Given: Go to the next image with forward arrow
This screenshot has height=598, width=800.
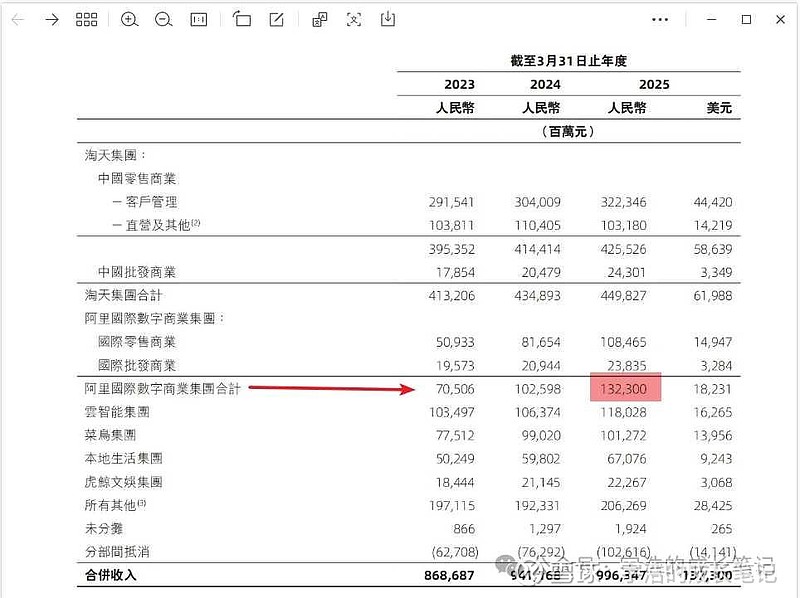Looking at the screenshot, I should 52,20.
